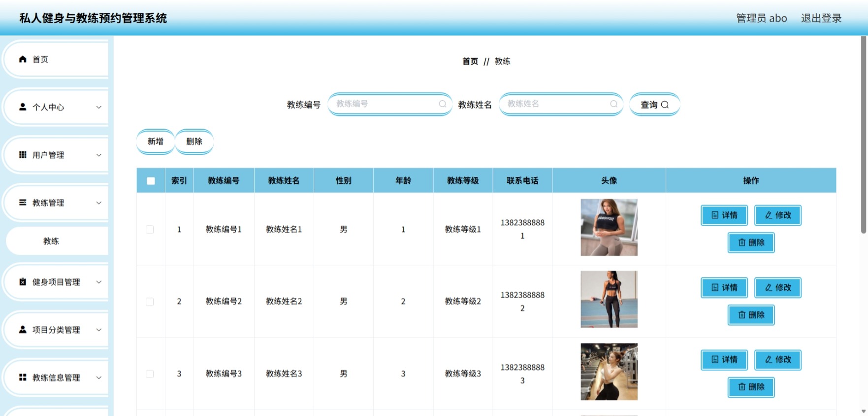This screenshot has height=416, width=868.
Task: Expand the 用户管理 menu chevron
Action: 99,155
